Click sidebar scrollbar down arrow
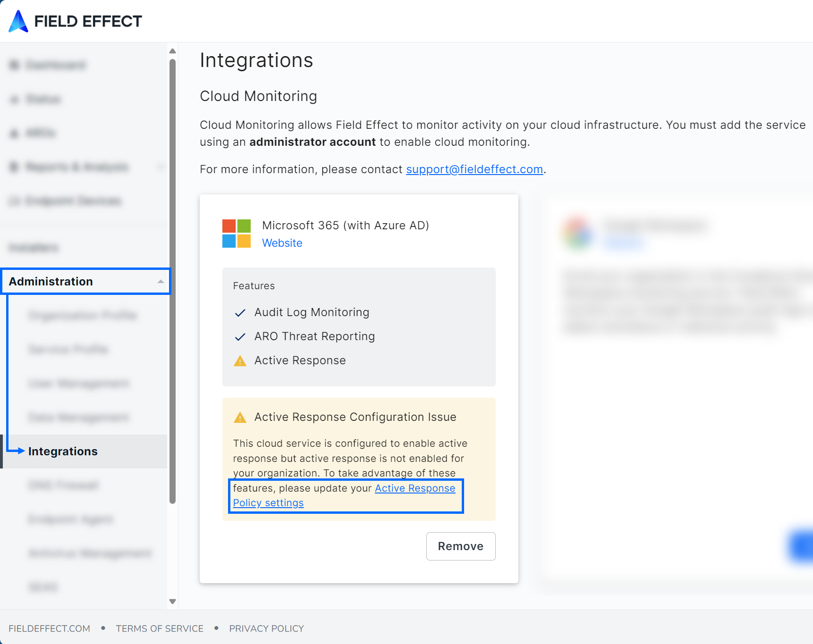 pyautogui.click(x=172, y=602)
